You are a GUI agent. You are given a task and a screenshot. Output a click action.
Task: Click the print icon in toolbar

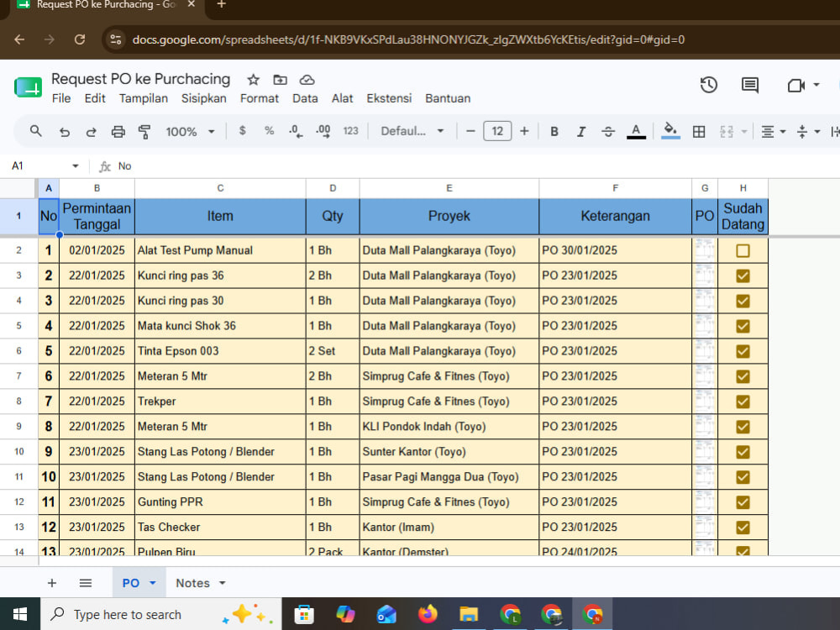[118, 132]
